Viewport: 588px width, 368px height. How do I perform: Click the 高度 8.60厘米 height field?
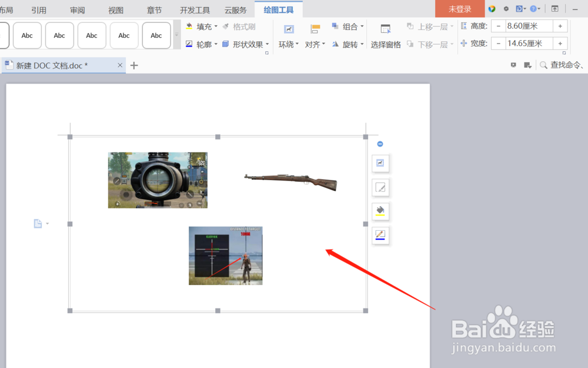pos(529,26)
